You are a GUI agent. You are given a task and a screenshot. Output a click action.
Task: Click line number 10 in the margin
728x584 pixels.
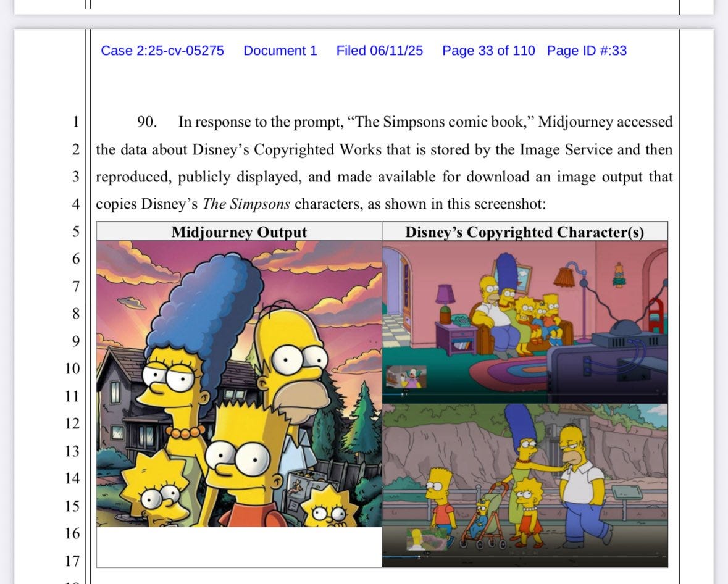72,369
